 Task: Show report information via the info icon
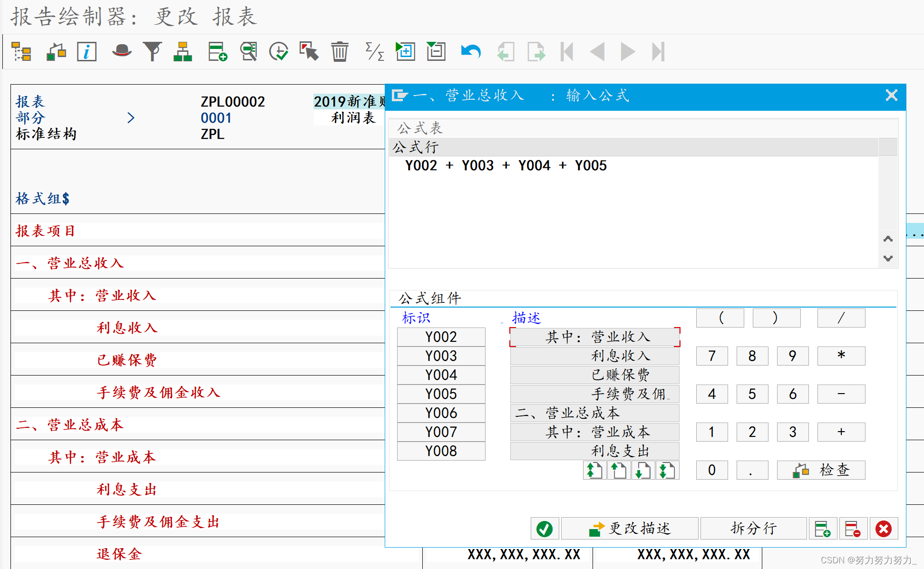click(87, 51)
